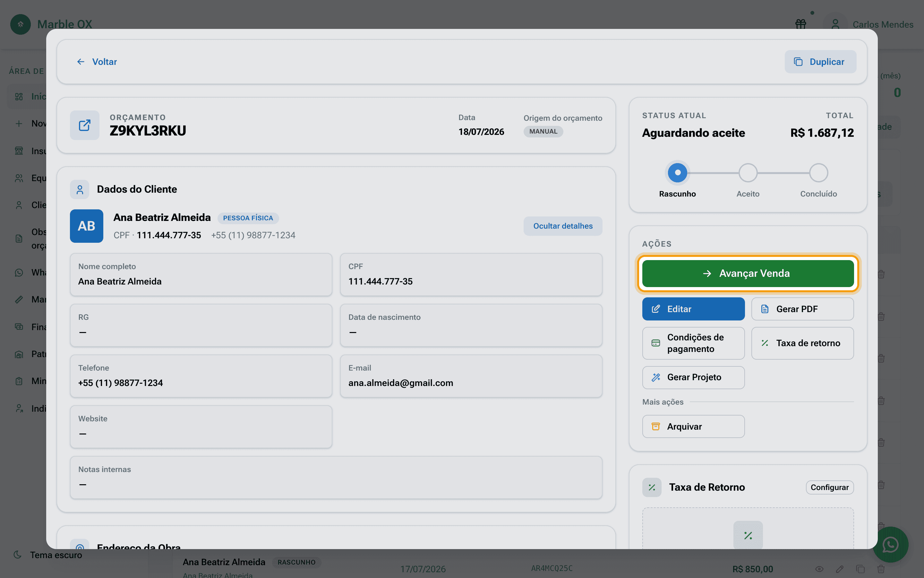The height and width of the screenshot is (578, 924).
Task: Click the percent icon in the Taxa de retorno action button
Action: click(x=765, y=343)
